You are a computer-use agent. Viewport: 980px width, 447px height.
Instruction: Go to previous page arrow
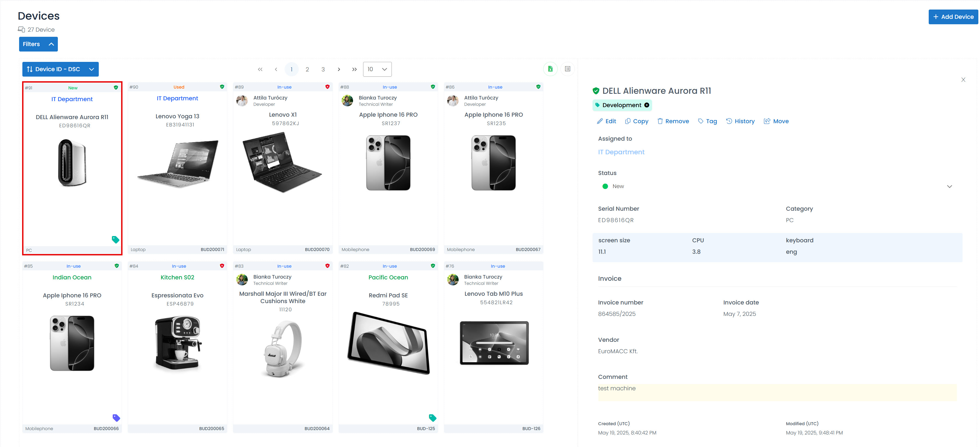point(276,69)
